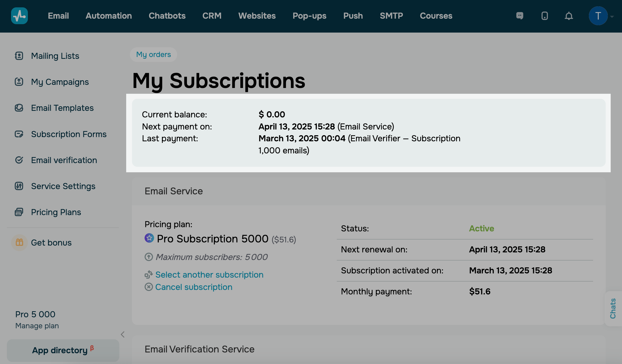
Task: Expand the user profile avatar menu
Action: click(598, 16)
